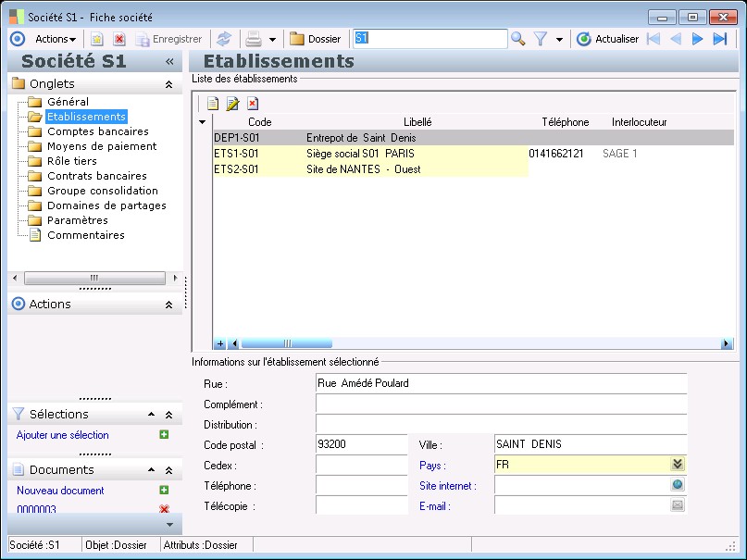The width and height of the screenshot is (747, 560).
Task: Delete the selected establishment from list toolbar
Action: coord(252,104)
